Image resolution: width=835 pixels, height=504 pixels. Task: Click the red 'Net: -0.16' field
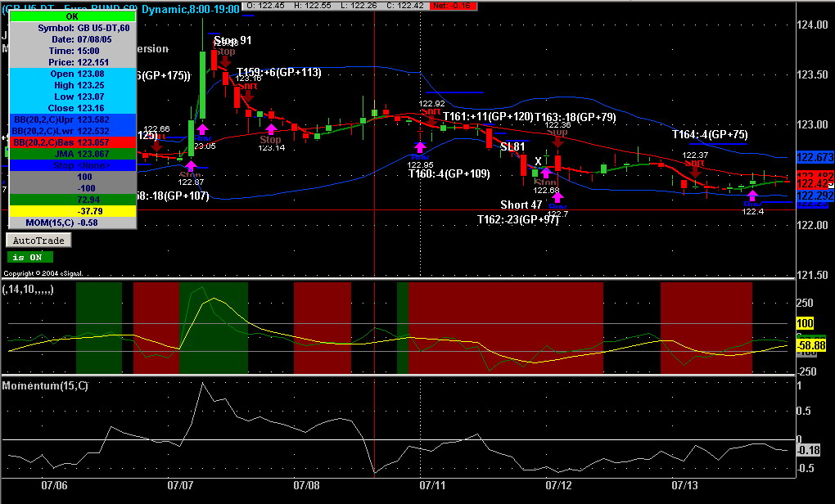pos(454,6)
